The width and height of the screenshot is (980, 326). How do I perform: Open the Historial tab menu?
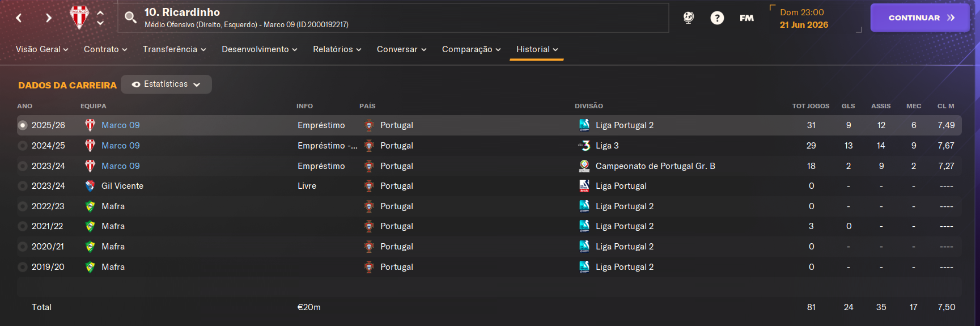point(537,49)
